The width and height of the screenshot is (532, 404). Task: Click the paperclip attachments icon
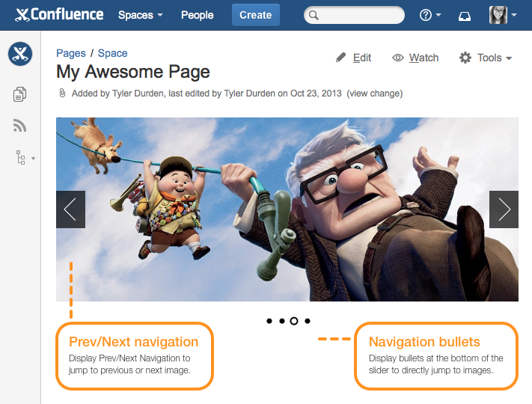point(62,93)
